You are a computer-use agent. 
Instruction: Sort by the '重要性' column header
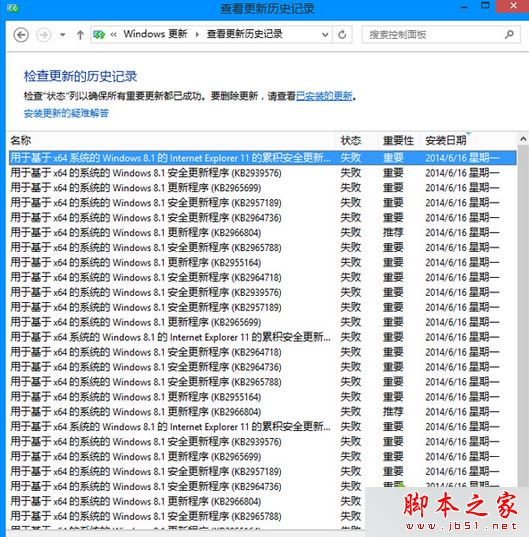click(x=398, y=140)
